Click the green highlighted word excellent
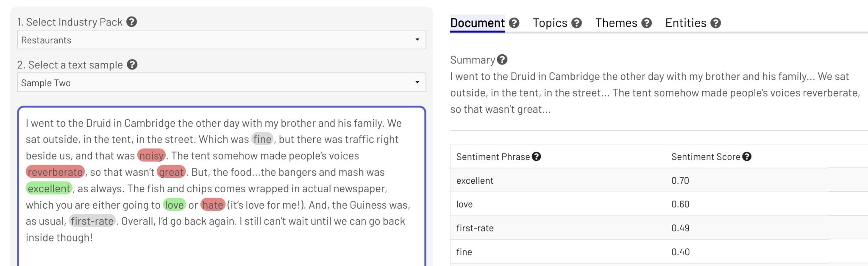 tap(49, 188)
